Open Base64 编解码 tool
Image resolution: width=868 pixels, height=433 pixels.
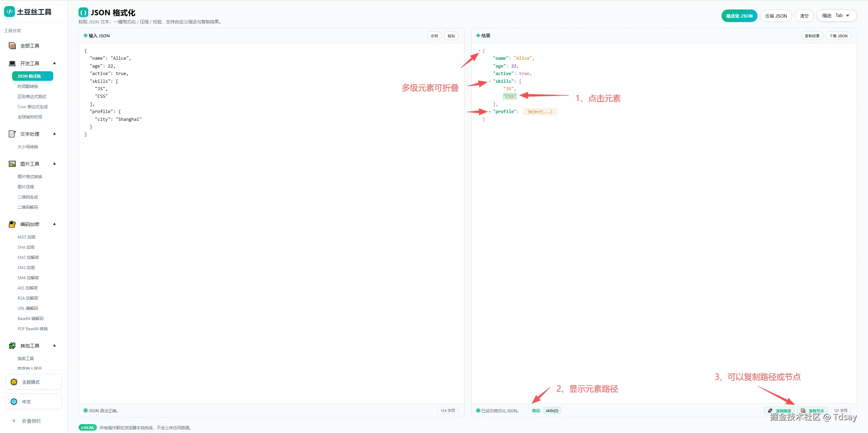31,319
